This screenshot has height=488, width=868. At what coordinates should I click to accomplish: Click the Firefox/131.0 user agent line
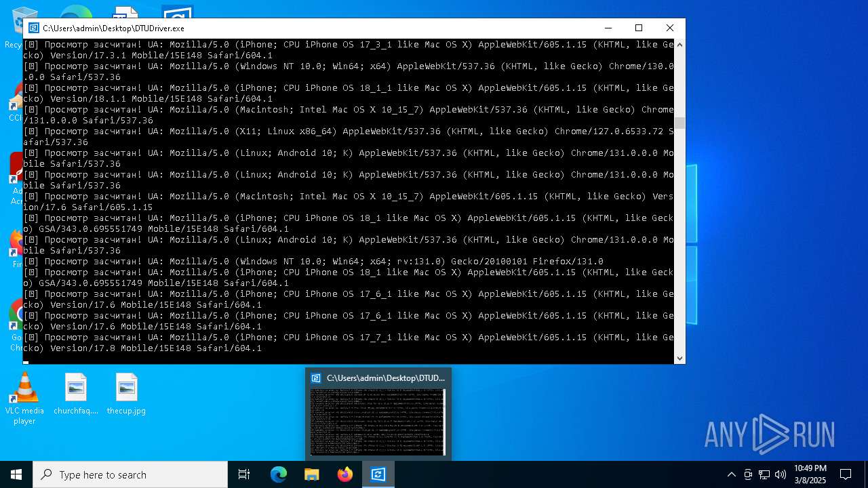313,261
